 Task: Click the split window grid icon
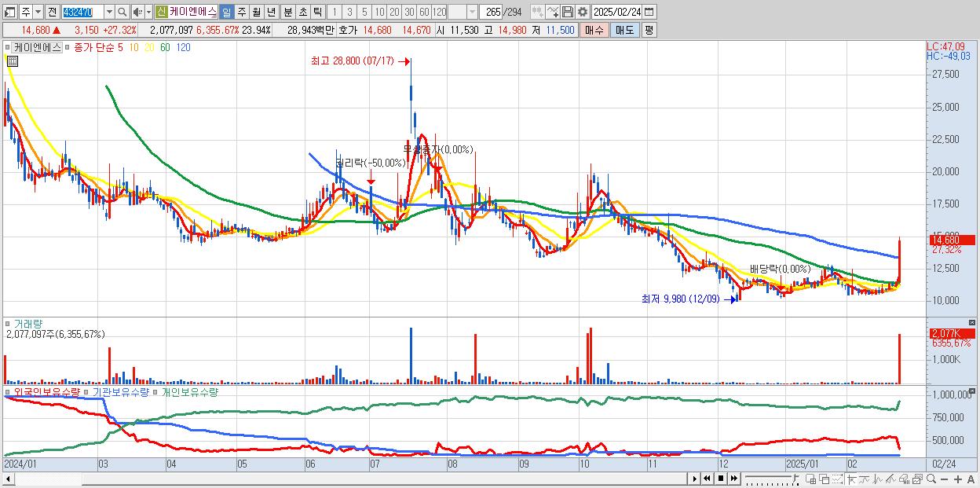click(x=810, y=479)
